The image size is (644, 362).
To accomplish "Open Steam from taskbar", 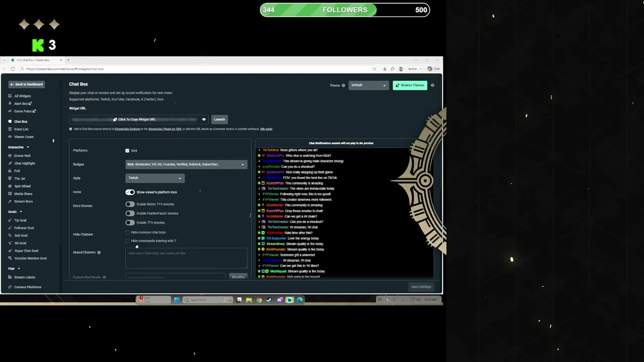I will 269,300.
